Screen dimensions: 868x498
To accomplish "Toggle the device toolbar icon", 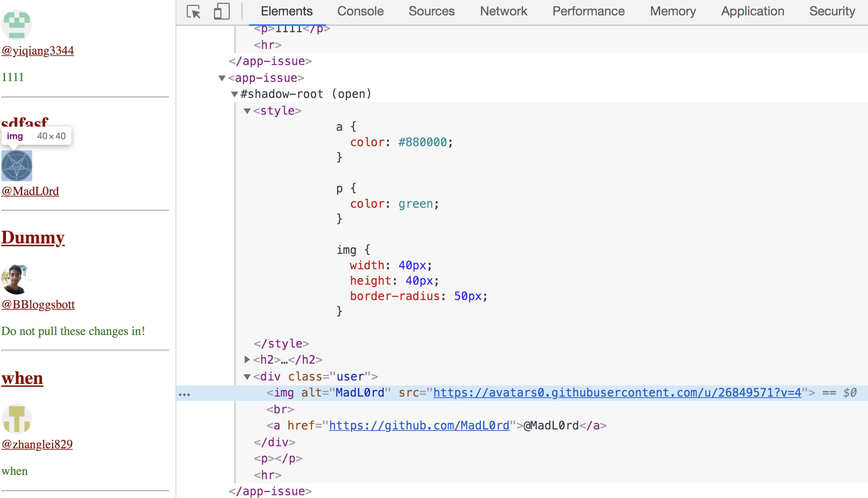I will (221, 12).
